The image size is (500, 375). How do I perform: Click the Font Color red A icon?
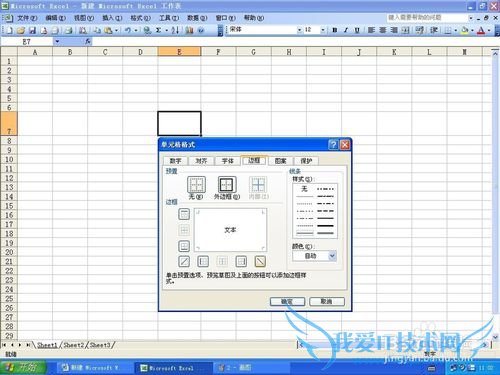(x=481, y=30)
